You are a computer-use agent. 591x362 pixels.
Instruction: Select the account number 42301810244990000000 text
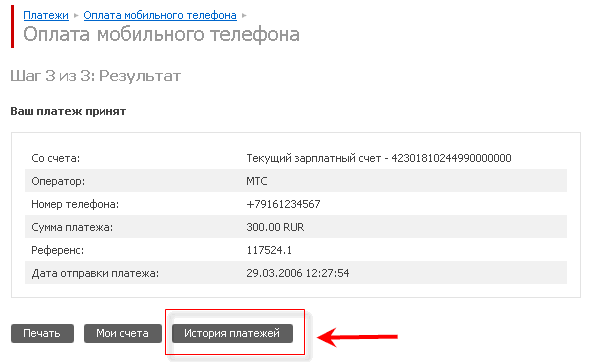[451, 158]
